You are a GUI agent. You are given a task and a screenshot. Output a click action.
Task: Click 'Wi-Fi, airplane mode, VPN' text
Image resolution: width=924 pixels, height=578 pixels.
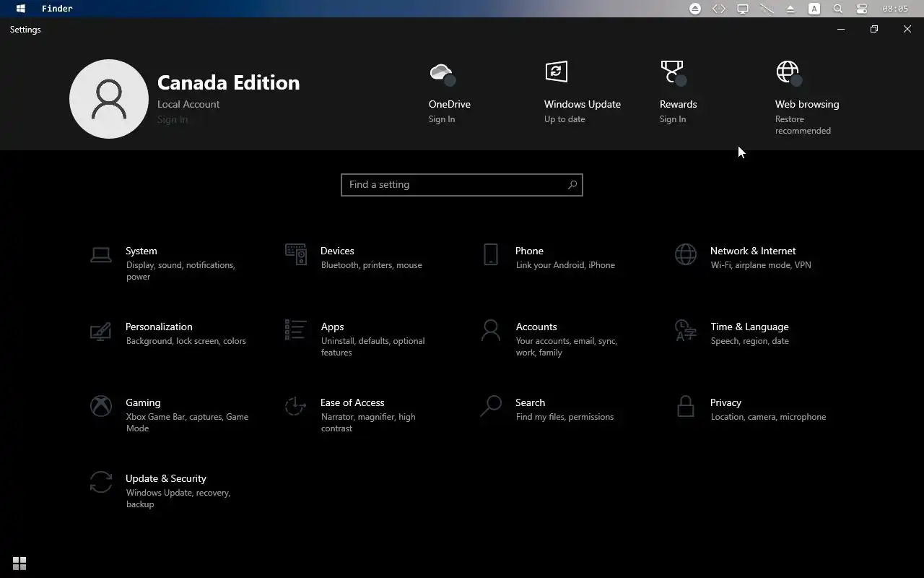coord(761,265)
